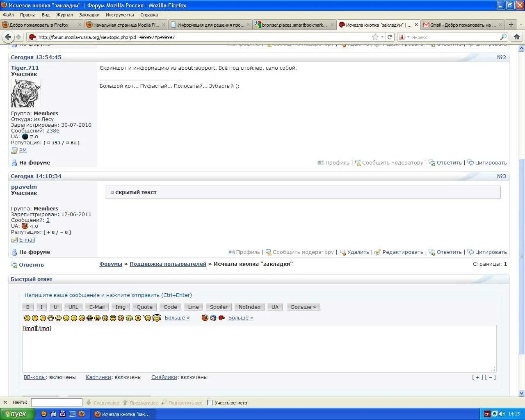This screenshot has height=420, width=525.
Task: Open more smileys with Больше link
Action: [x=177, y=317]
